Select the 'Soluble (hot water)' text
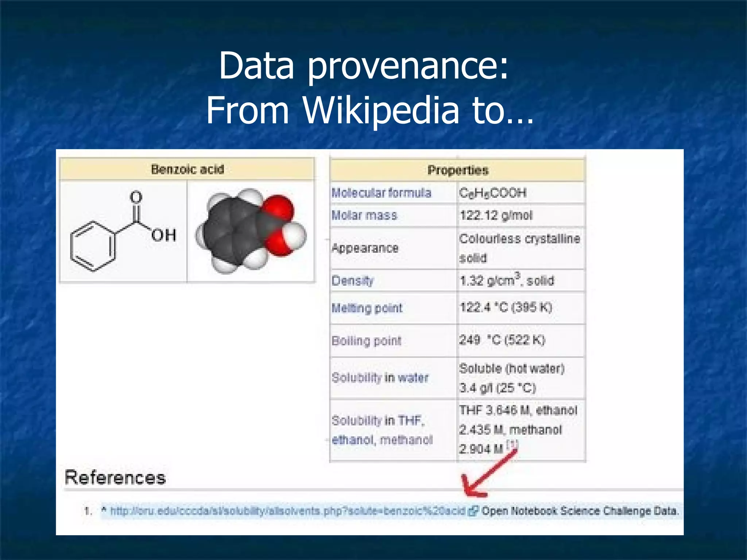Image resolution: width=747 pixels, height=560 pixels. pos(512,368)
